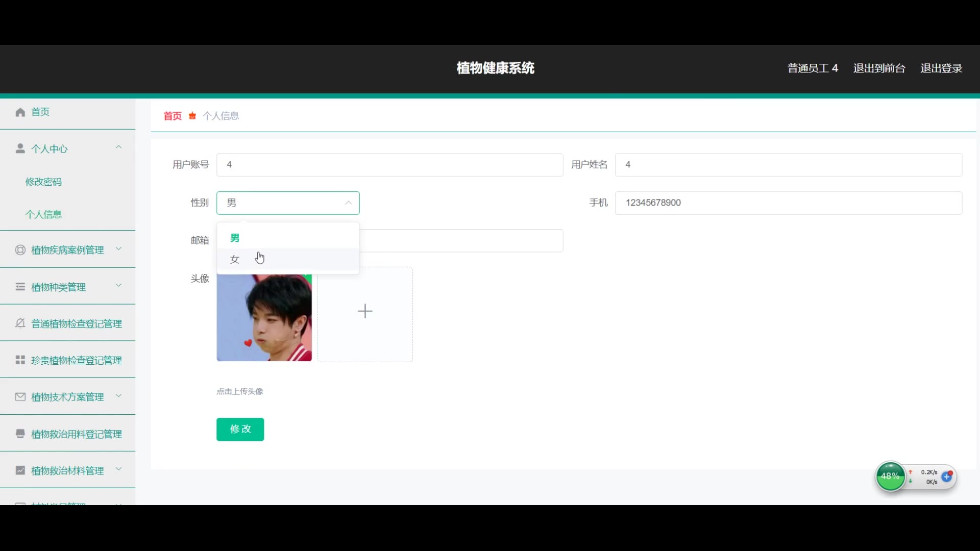Click the grid icon beside 珍贵植物检查登记管理
Screen dimensions: 980x551
coord(20,360)
